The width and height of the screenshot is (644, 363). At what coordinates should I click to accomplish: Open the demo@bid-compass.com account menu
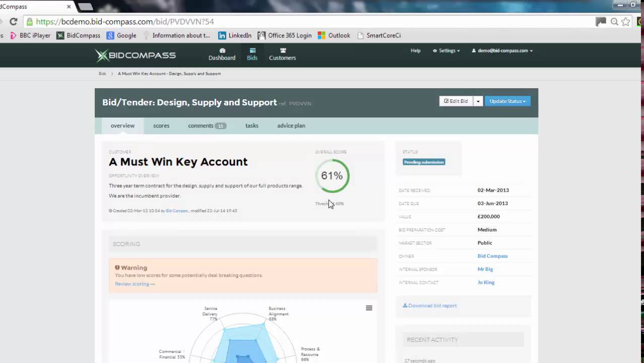[502, 50]
